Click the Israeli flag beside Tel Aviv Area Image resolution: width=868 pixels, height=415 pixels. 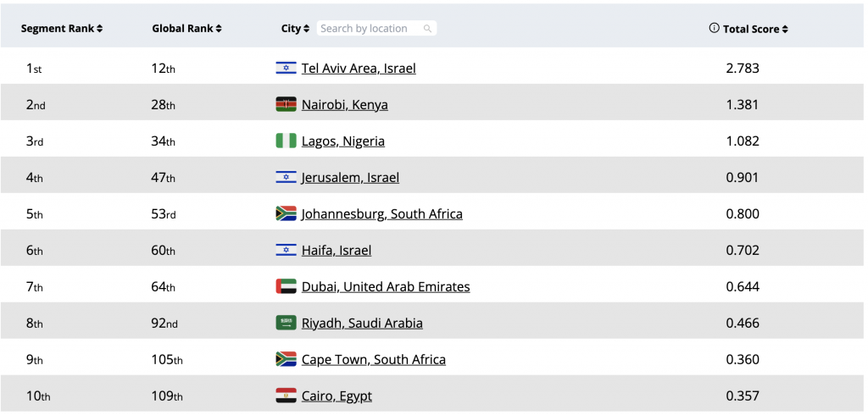coord(286,68)
